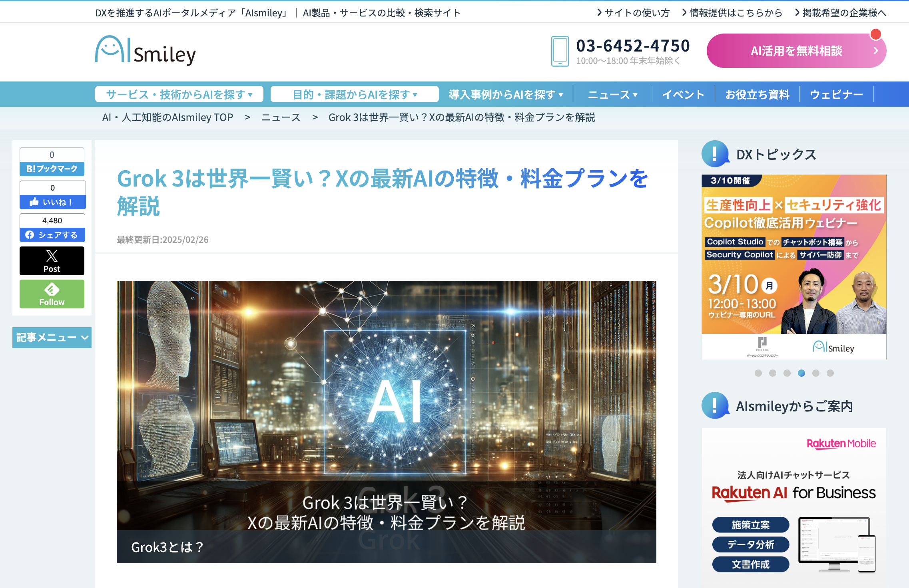Click the DXトピックス exclamation icon
The height and width of the screenshot is (588, 909).
(x=715, y=154)
